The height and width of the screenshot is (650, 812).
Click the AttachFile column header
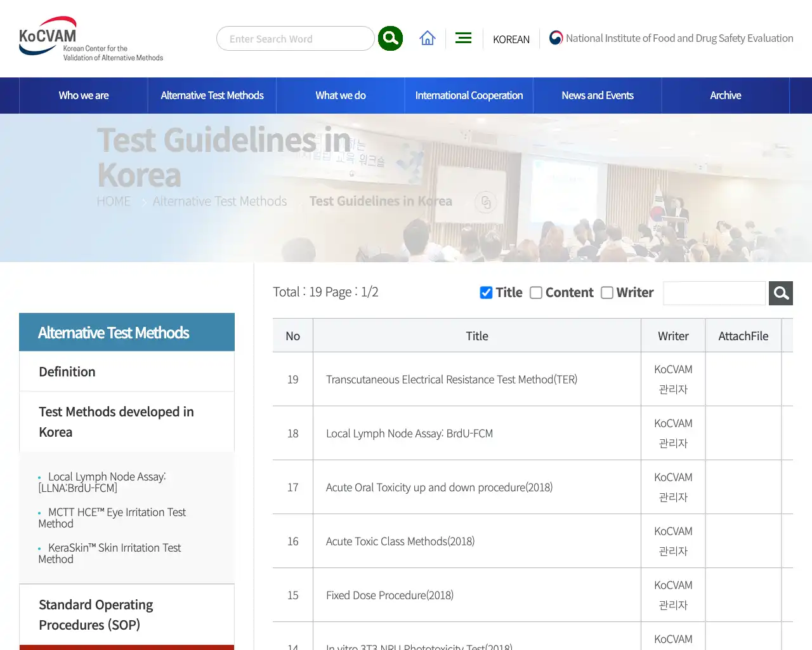[743, 336]
